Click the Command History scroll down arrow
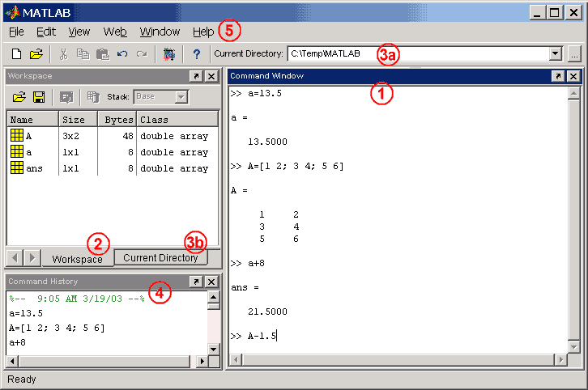 [213, 350]
